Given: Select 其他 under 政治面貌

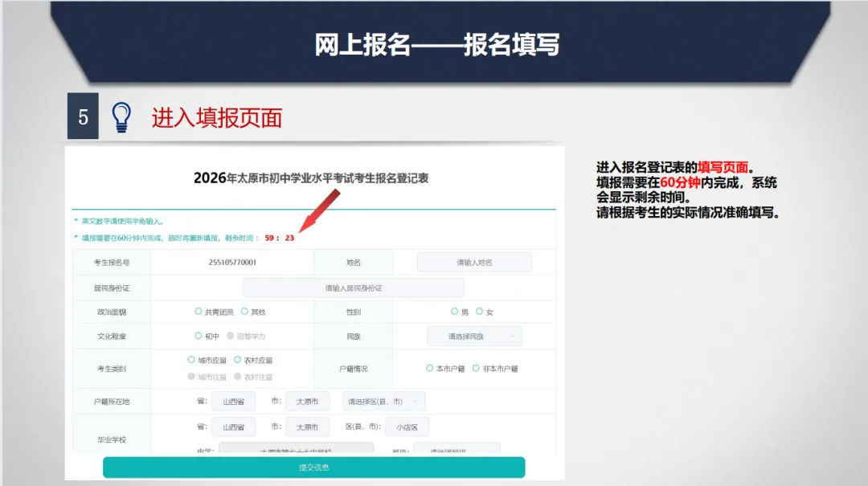Looking at the screenshot, I should tap(243, 312).
